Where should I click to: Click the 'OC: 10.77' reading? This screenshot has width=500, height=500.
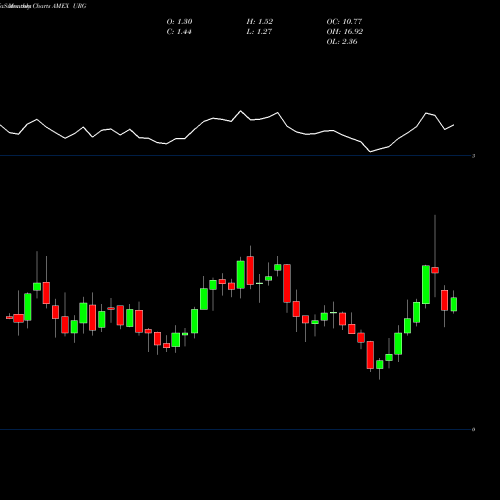pos(344,22)
